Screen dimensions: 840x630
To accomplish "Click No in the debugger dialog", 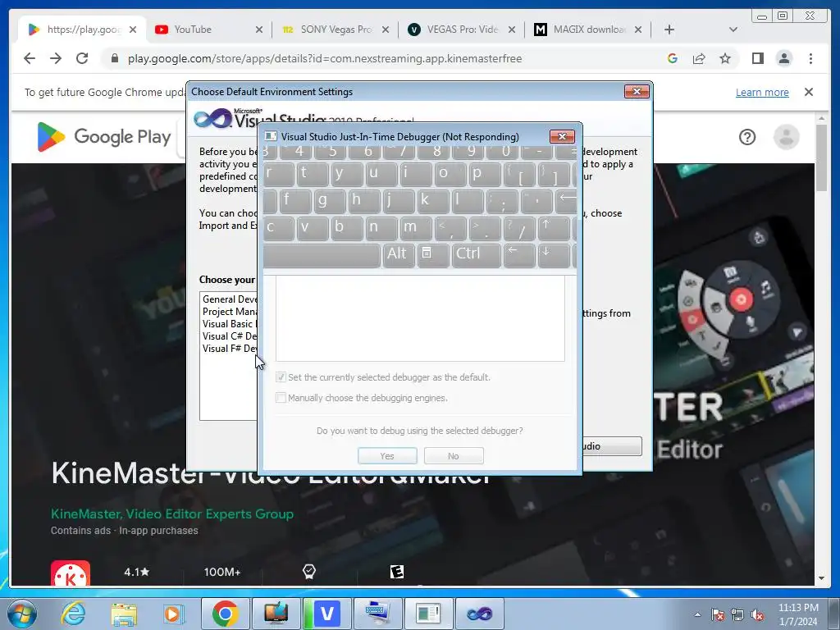I will pos(454,456).
